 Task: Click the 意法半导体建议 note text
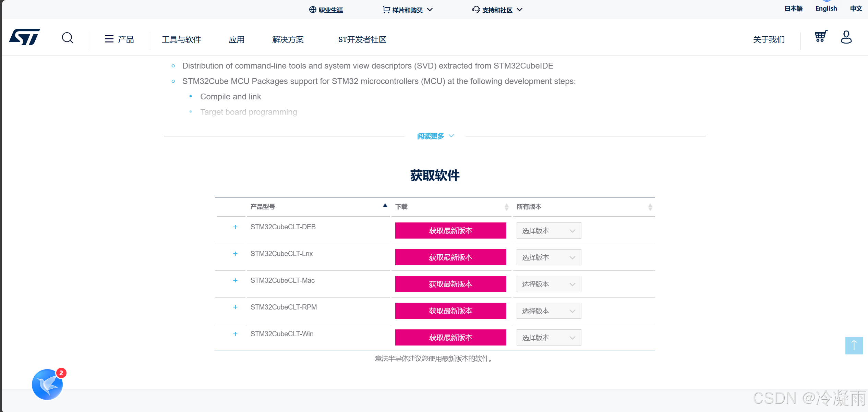click(434, 359)
